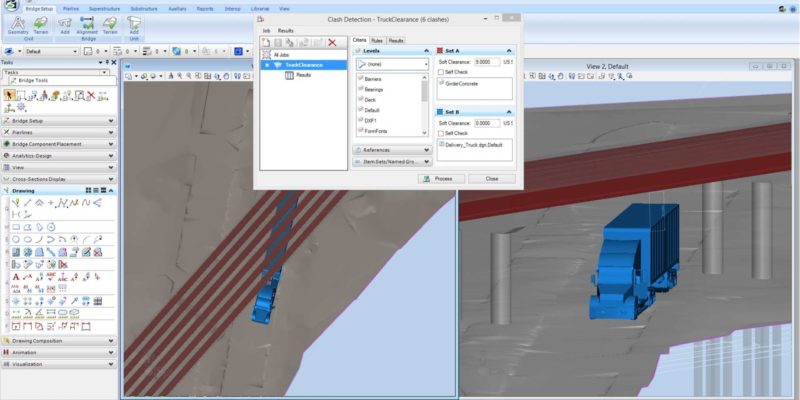Click the blue Set B color swatch
The width and height of the screenshot is (800, 400).
(440, 112)
